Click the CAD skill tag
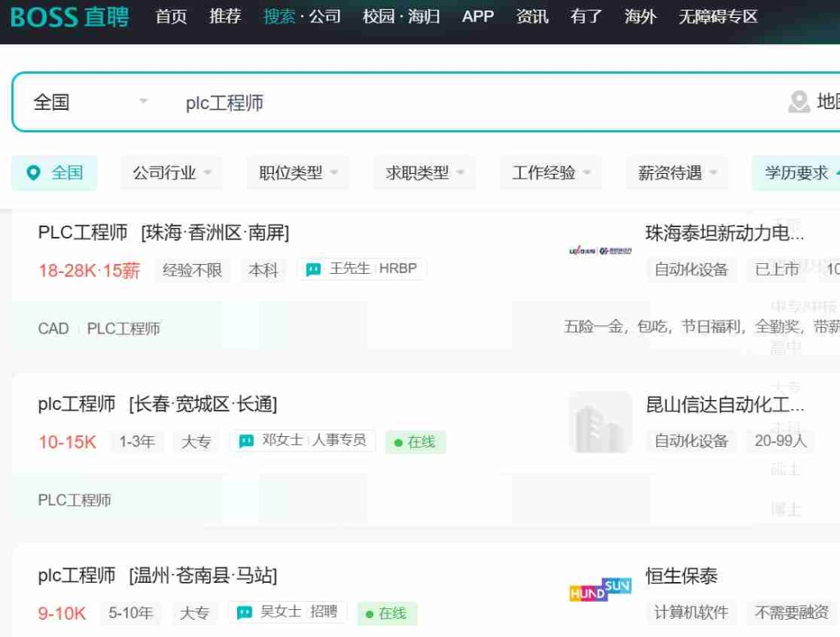 point(53,328)
